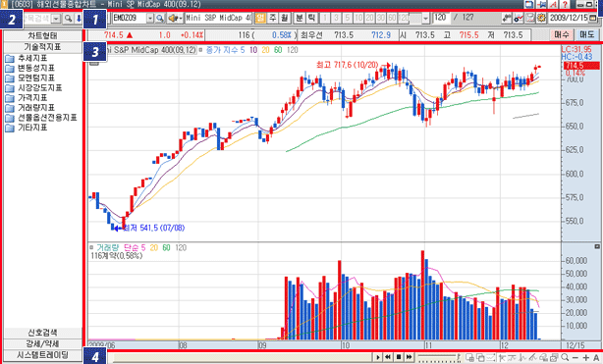Click the overlapping windows icon in bottom toolbar

pos(480,357)
